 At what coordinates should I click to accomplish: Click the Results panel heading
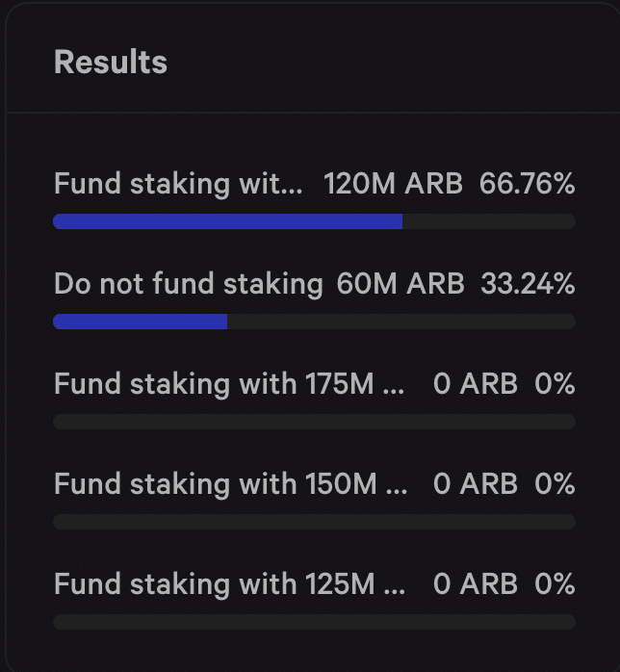(111, 63)
